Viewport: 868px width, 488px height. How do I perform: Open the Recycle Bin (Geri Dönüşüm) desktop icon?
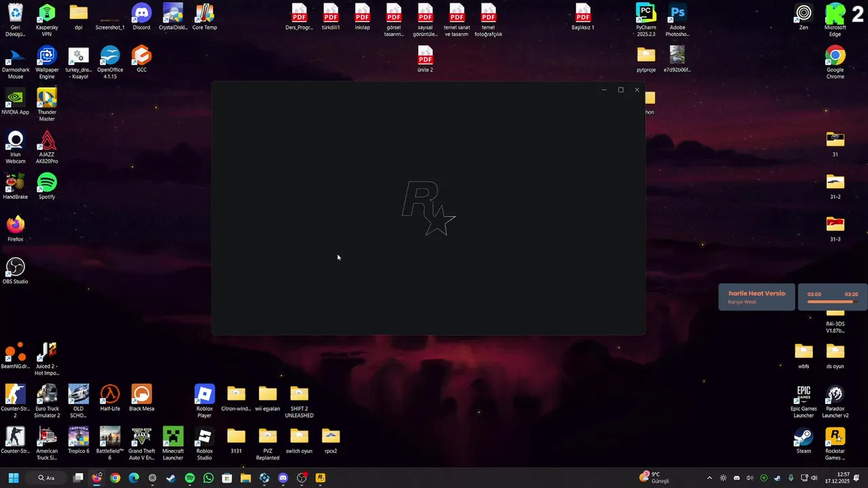(x=15, y=20)
